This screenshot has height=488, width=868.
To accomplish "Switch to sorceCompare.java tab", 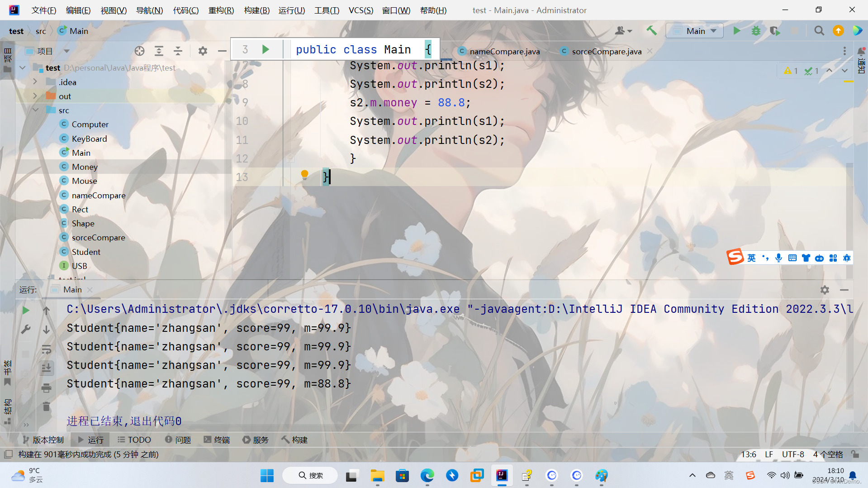I will click(x=607, y=51).
